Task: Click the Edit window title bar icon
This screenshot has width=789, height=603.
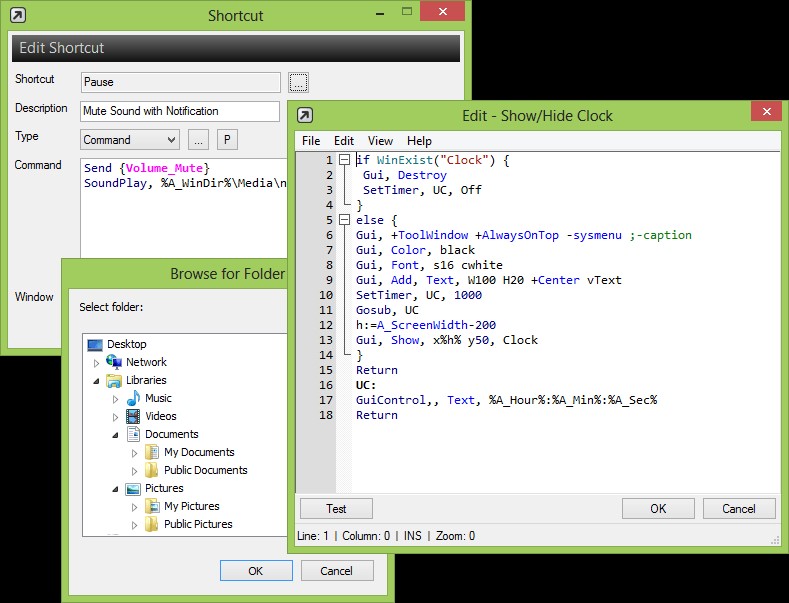Action: pos(305,115)
